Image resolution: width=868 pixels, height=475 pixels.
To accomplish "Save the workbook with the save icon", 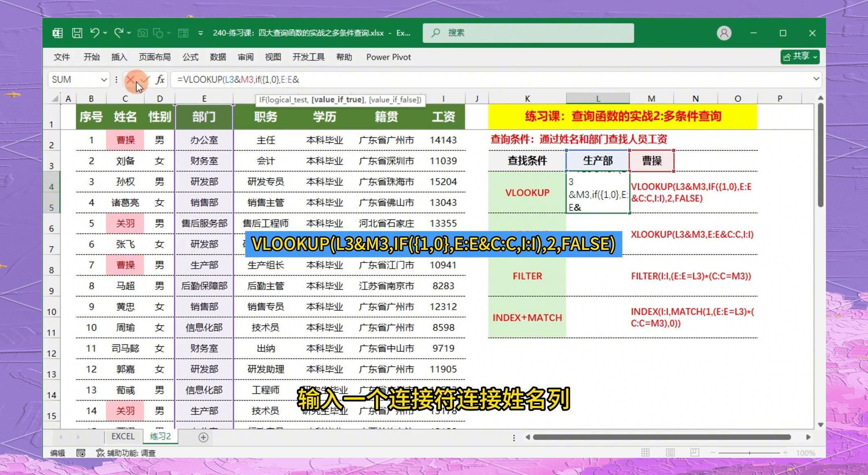I will click(x=77, y=33).
